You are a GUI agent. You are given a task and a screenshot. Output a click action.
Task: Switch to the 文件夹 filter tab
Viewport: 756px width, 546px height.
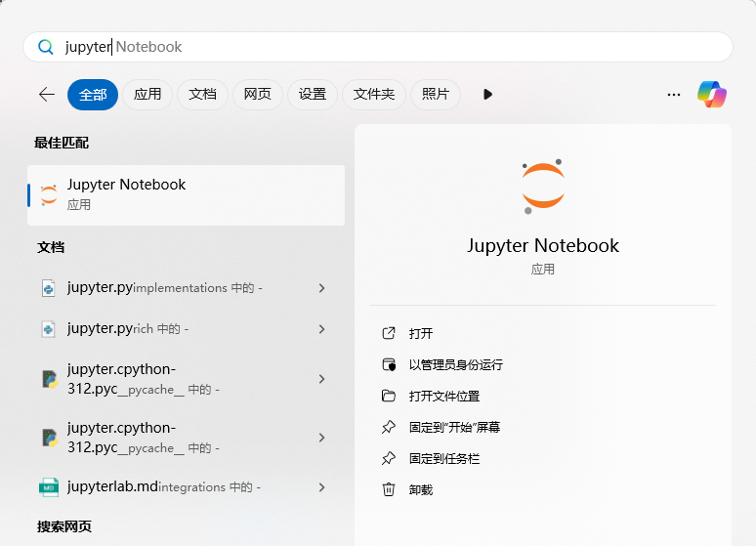pyautogui.click(x=374, y=95)
